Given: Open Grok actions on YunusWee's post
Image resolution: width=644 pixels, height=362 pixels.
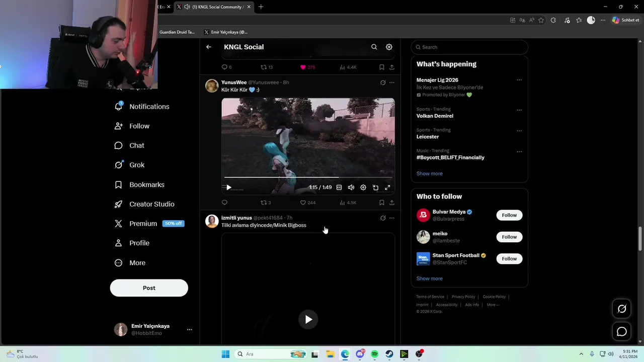Looking at the screenshot, I should click(383, 82).
